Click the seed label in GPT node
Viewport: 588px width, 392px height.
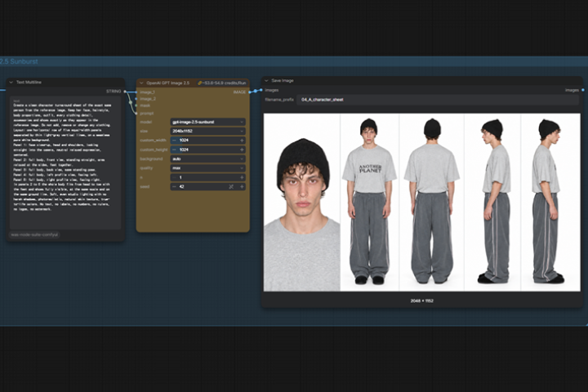click(145, 186)
